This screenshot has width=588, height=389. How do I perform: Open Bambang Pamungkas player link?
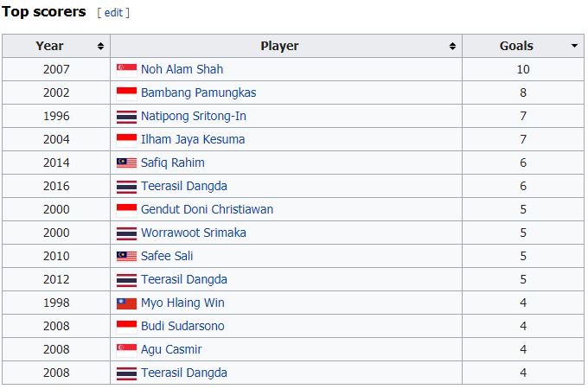click(198, 92)
